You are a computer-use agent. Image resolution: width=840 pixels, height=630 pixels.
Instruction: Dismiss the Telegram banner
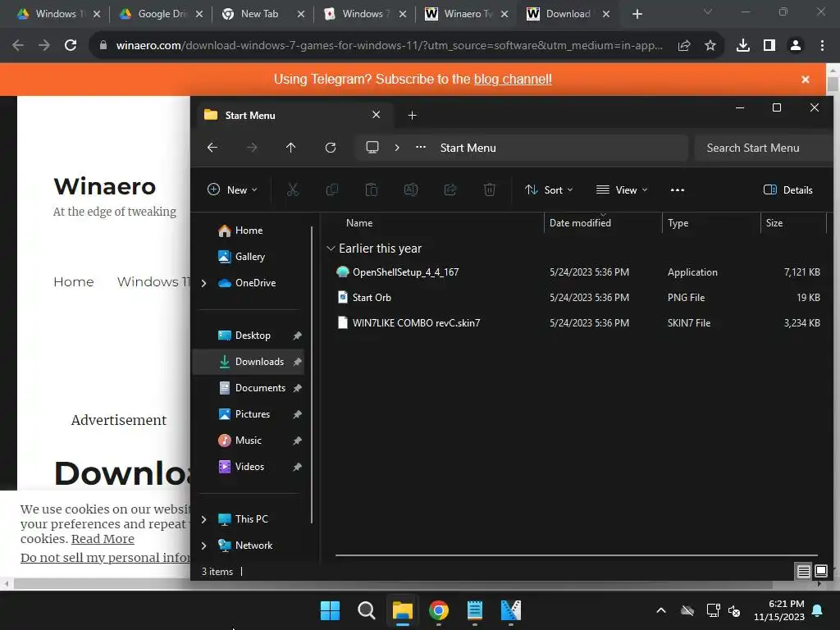coord(806,80)
